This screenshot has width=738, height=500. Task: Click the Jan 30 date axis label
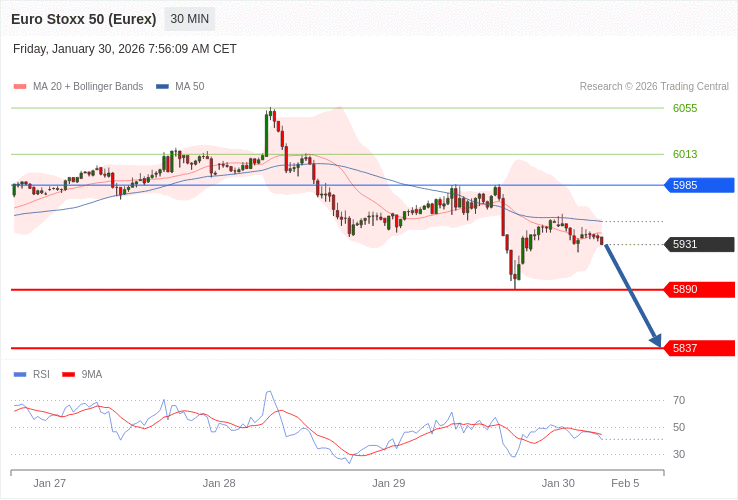click(558, 484)
